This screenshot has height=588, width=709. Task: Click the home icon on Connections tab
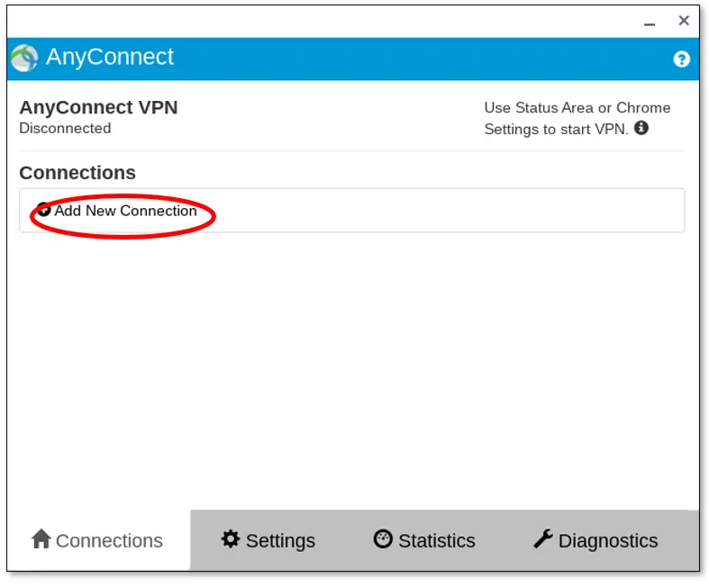point(41,539)
